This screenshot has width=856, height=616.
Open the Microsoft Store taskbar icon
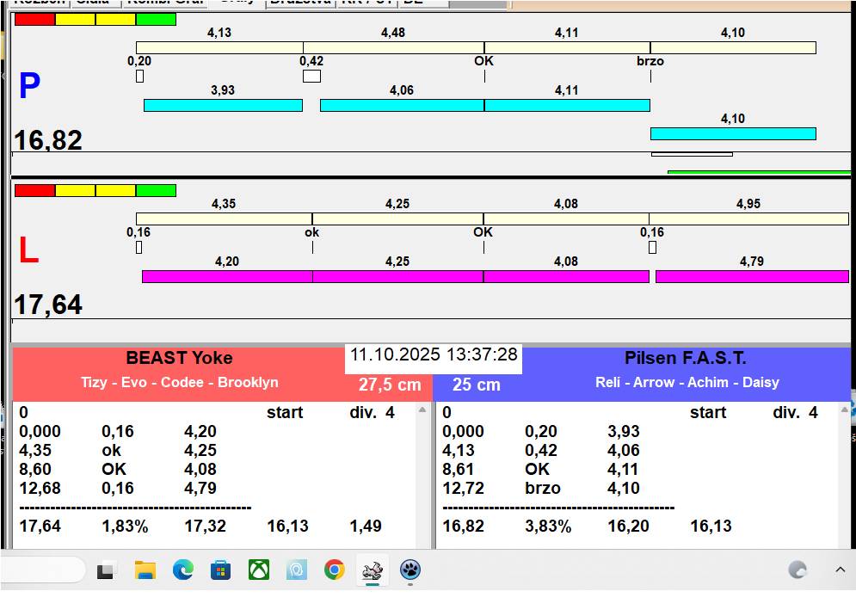click(221, 570)
